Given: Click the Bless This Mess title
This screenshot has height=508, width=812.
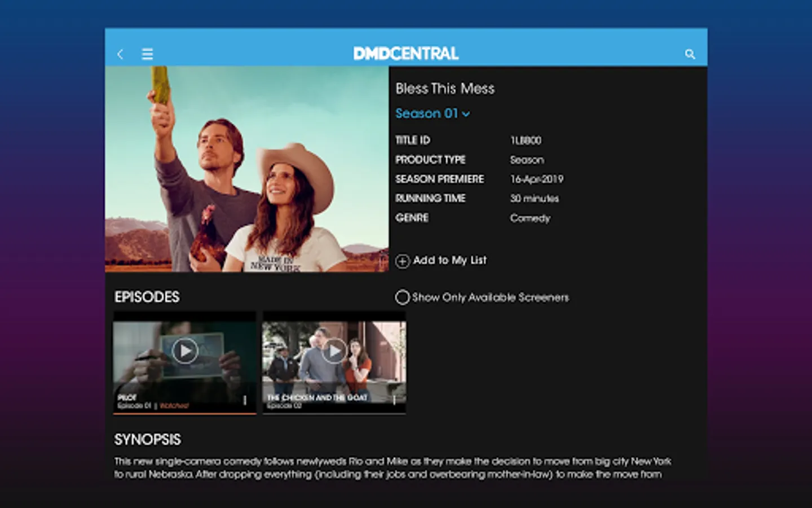Looking at the screenshot, I should tap(445, 89).
